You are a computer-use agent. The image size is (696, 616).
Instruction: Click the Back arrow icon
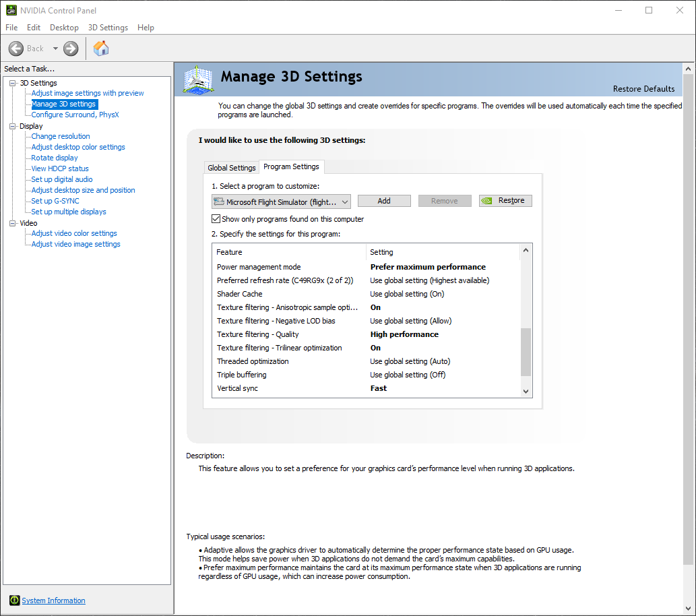tap(16, 49)
